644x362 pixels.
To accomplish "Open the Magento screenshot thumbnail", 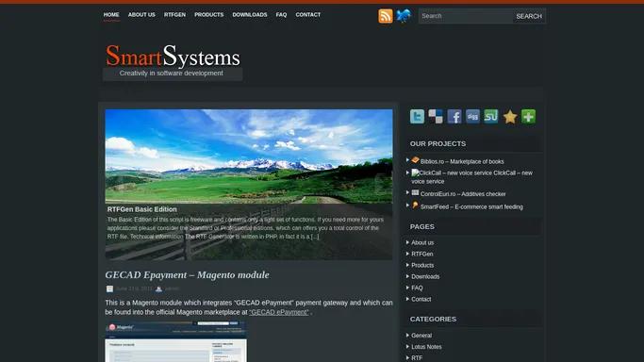I will [175, 341].
